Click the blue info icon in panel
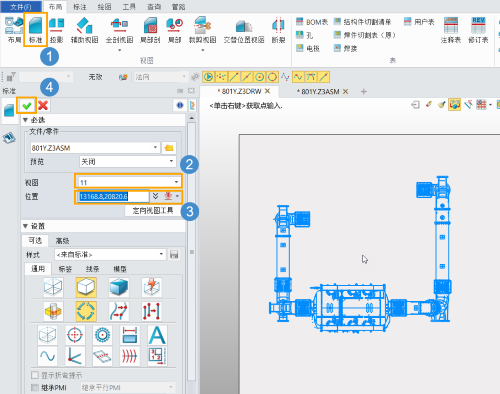Image resolution: width=500 pixels, height=394 pixels. 180,105
